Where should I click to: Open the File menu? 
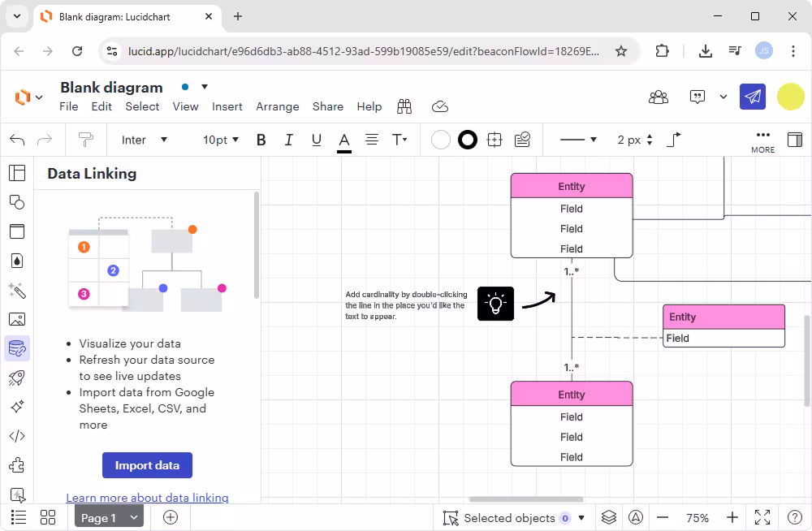(x=69, y=106)
